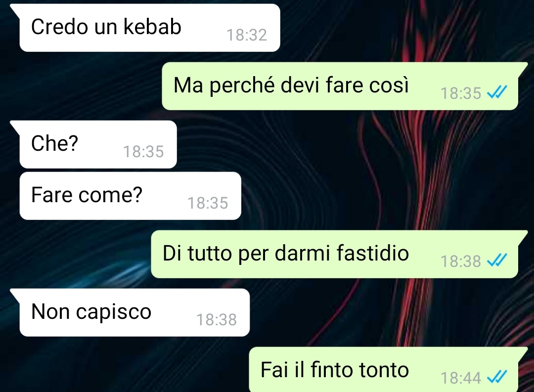This screenshot has height=392, width=534.
Task: Click the word 'fastidio' in the green bubble
Action: 373,253
